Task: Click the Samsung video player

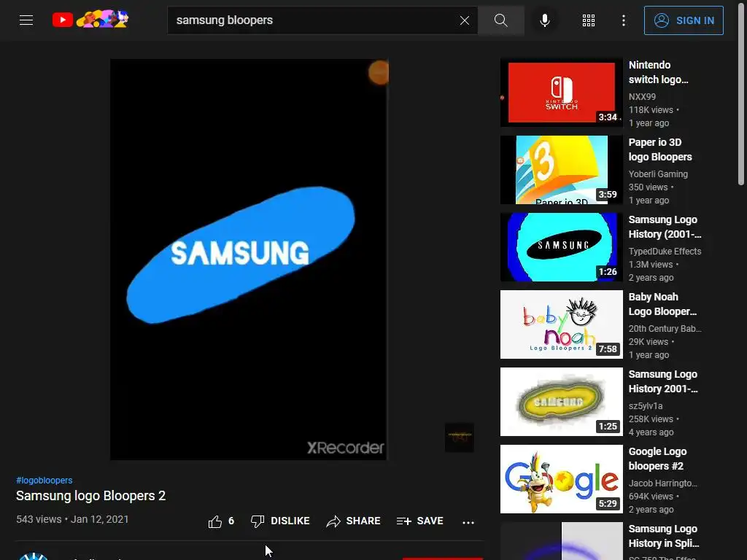Action: click(x=249, y=260)
